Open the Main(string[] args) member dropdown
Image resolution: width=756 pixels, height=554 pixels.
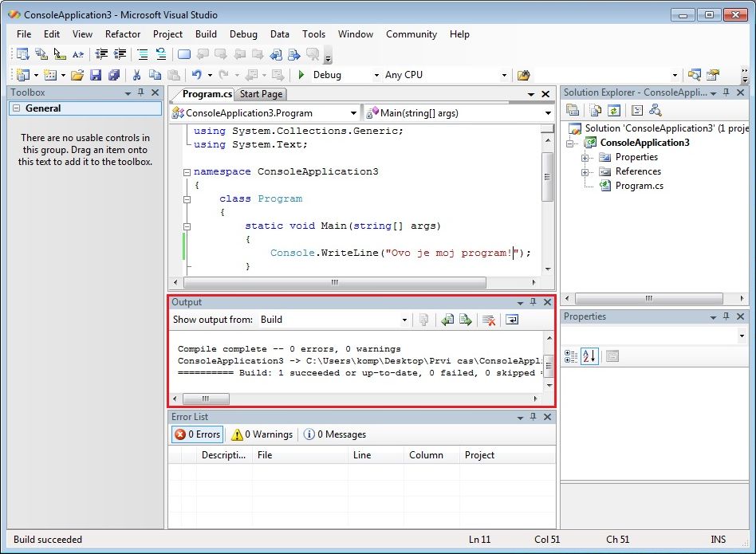[548, 113]
